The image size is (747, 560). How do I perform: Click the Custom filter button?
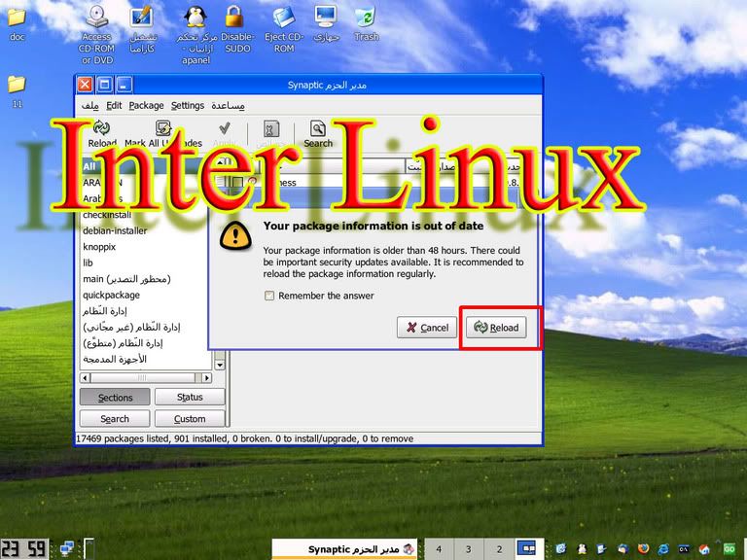[190, 419]
